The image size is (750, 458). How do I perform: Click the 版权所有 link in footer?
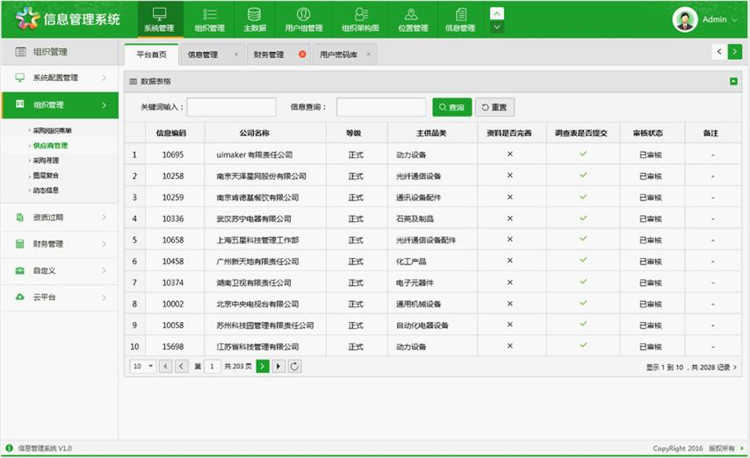click(x=721, y=448)
